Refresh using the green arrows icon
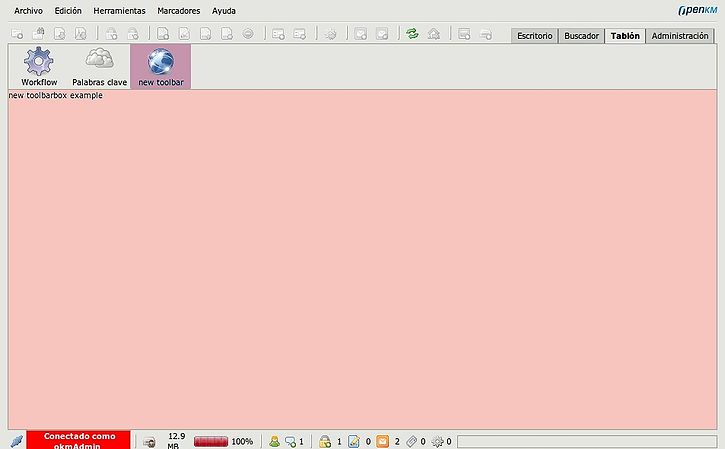This screenshot has height=449, width=725. (x=412, y=33)
